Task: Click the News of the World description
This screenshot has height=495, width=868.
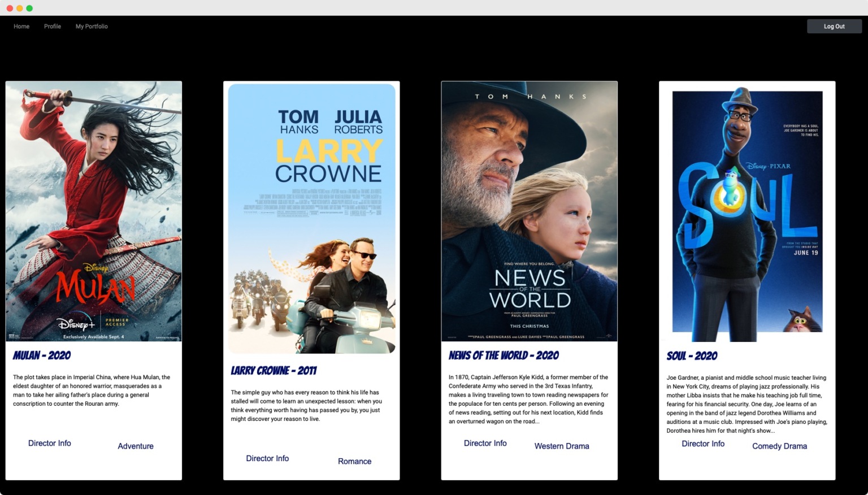Action: [x=528, y=399]
